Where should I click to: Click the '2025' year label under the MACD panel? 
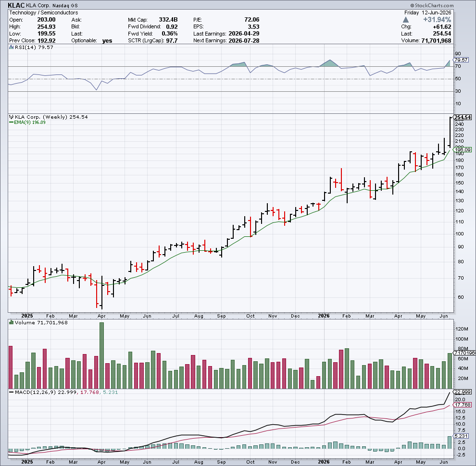(x=27, y=462)
